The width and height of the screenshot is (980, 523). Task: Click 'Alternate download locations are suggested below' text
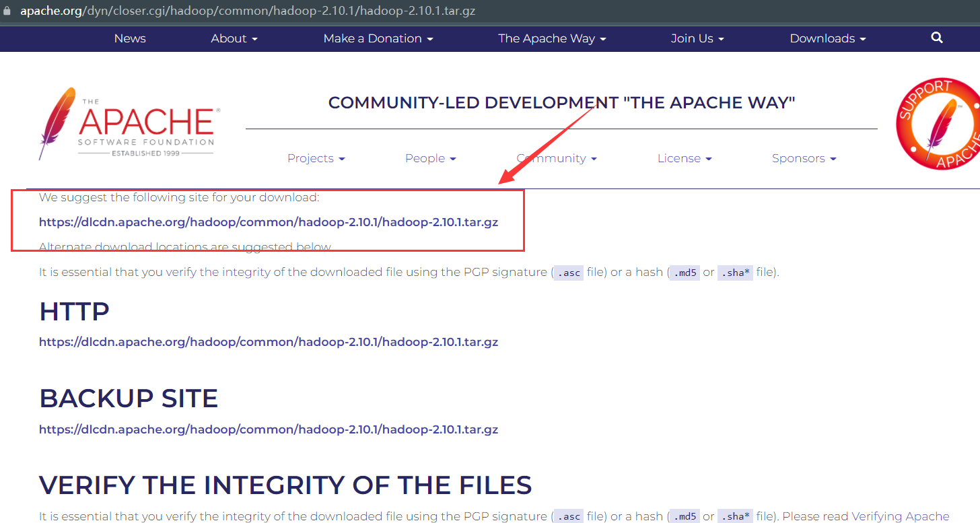(x=186, y=247)
